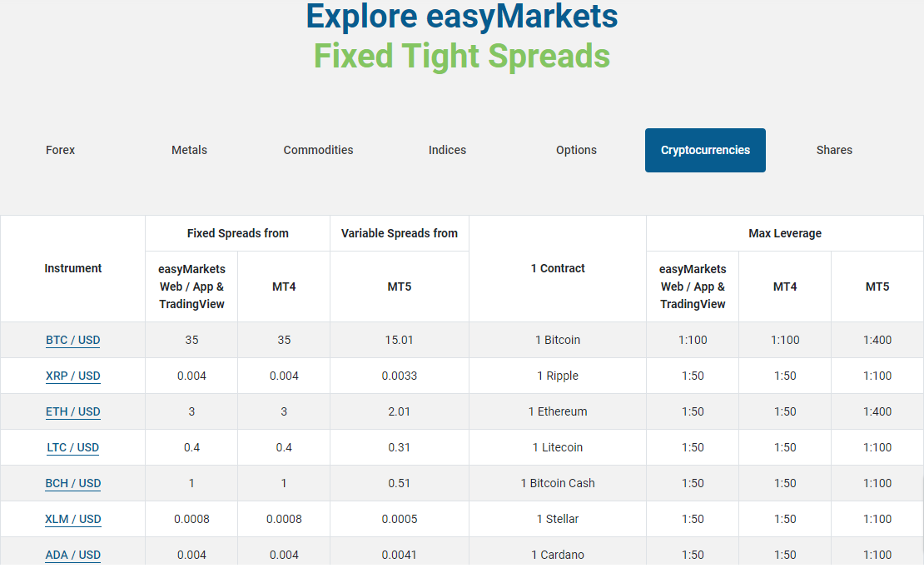Select the 0.0041 spread value for ADA
The height and width of the screenshot is (573, 924).
400,555
